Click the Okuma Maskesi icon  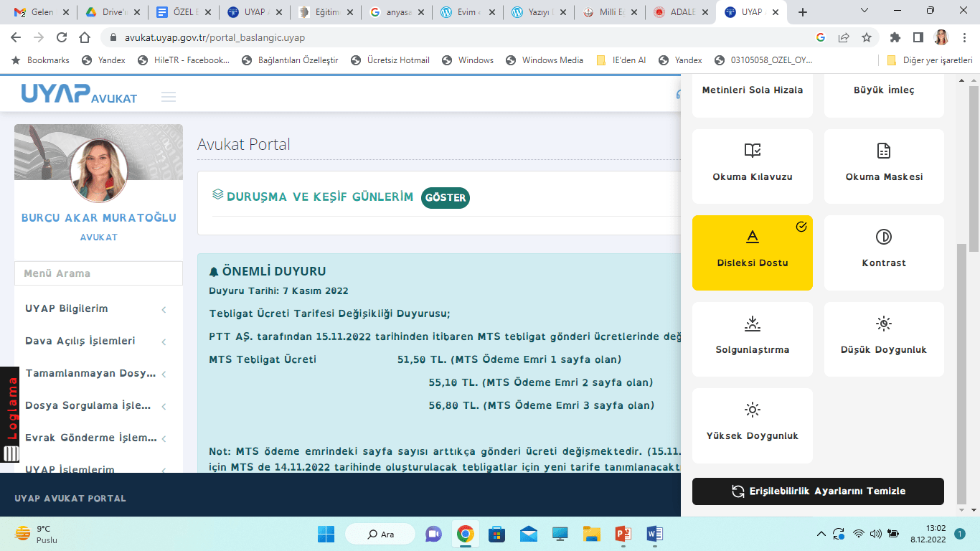click(x=884, y=151)
